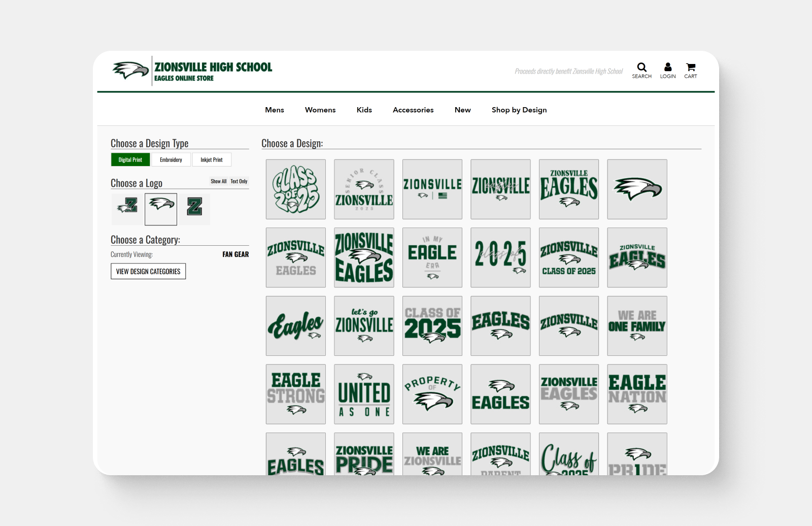This screenshot has width=812, height=526.
Task: Click Zionsville High School store title
Action: pyautogui.click(x=213, y=67)
